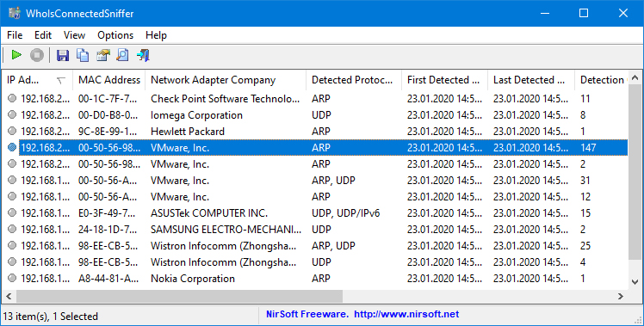This screenshot has width=644, height=326.
Task: Click the WhoIsConnectedSniffer title bar app icon
Action: (15, 13)
